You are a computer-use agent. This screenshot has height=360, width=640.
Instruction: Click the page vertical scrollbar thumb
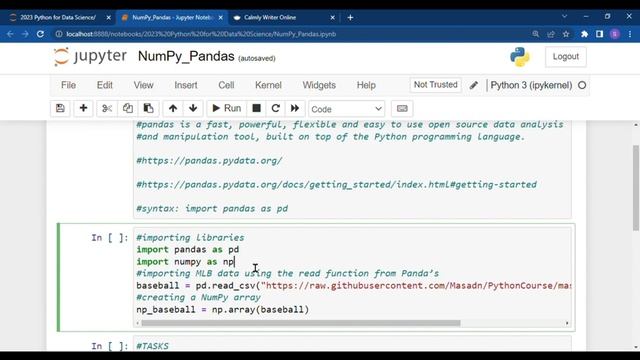(636, 188)
